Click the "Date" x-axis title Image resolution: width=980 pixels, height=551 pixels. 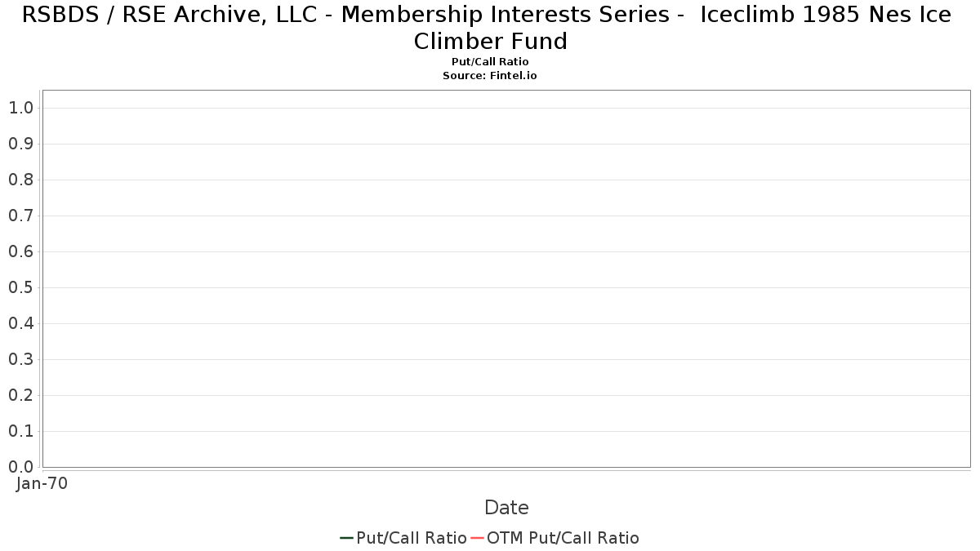(506, 508)
